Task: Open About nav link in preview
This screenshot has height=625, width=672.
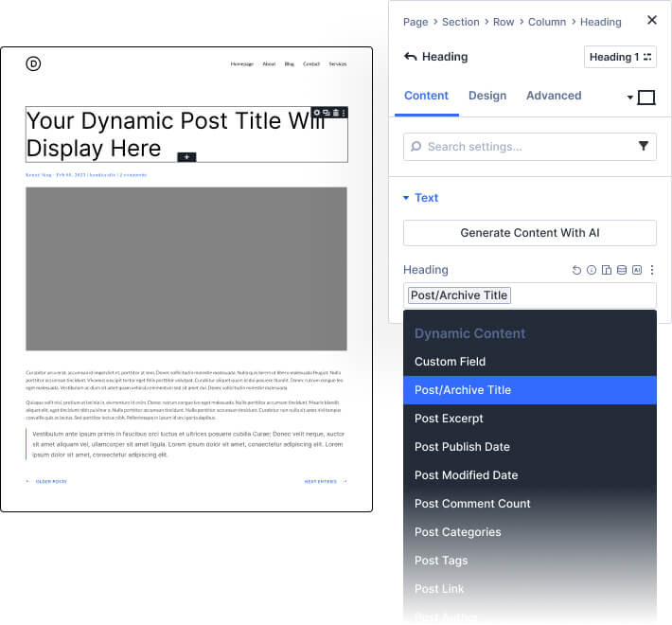Action: pos(269,63)
